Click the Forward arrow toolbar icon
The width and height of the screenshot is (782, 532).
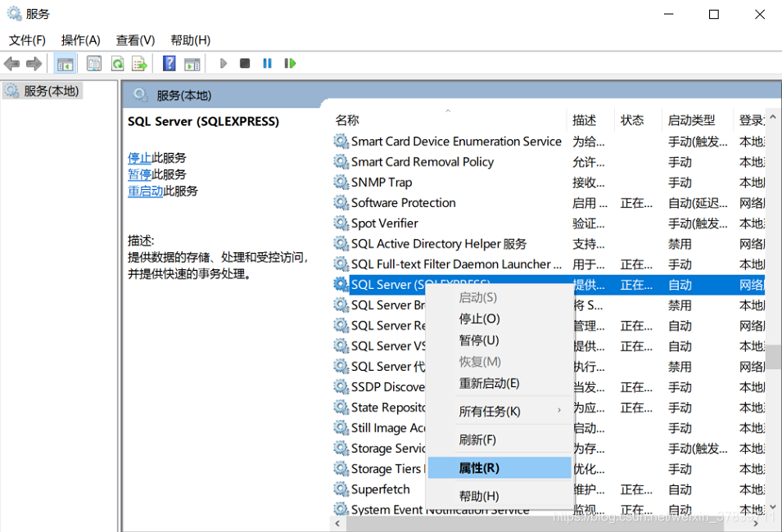coord(34,63)
